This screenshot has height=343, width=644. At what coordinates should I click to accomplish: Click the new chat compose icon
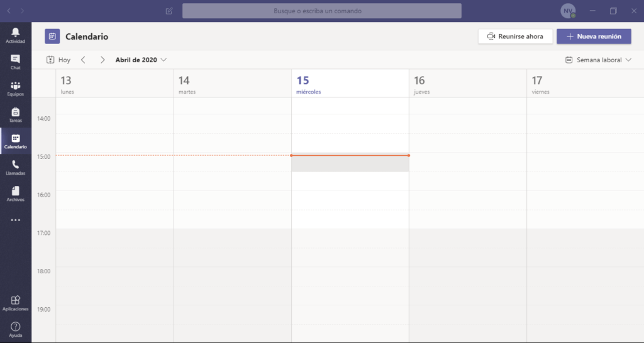tap(169, 11)
